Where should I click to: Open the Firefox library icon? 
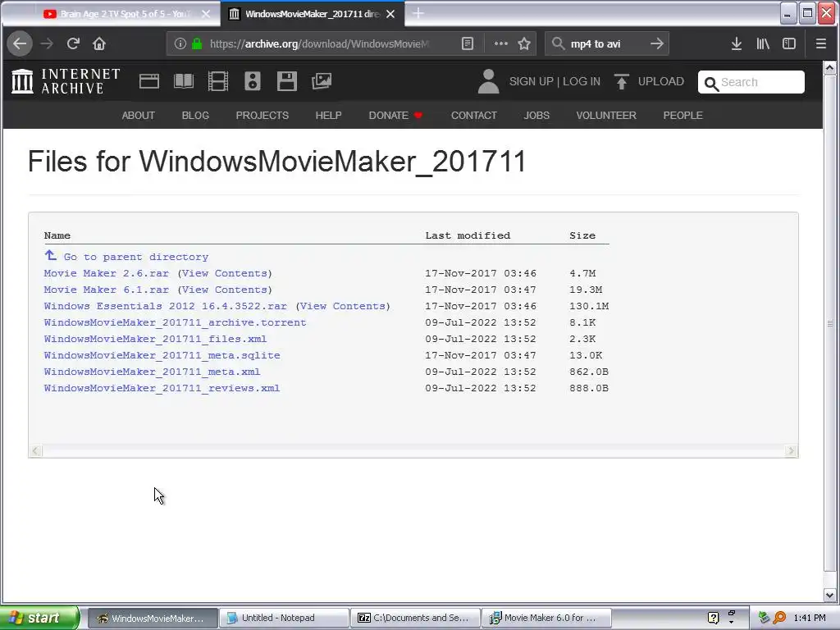[763, 43]
